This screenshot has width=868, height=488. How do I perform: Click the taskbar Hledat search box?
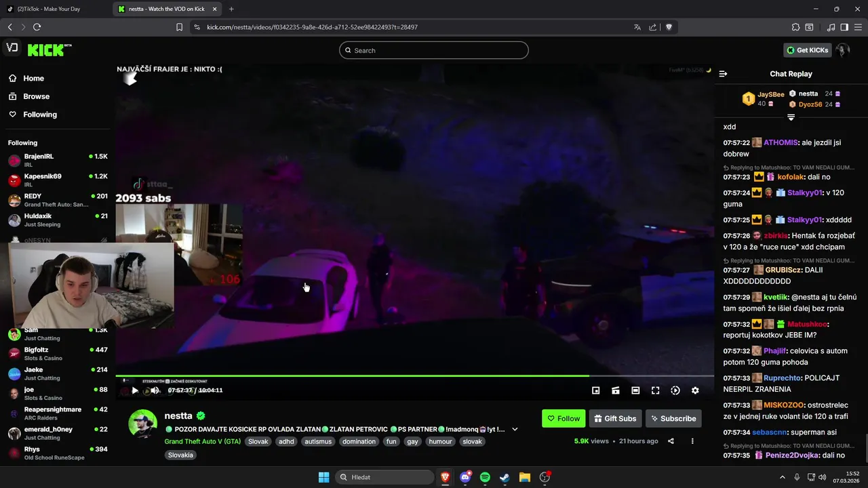384,477
